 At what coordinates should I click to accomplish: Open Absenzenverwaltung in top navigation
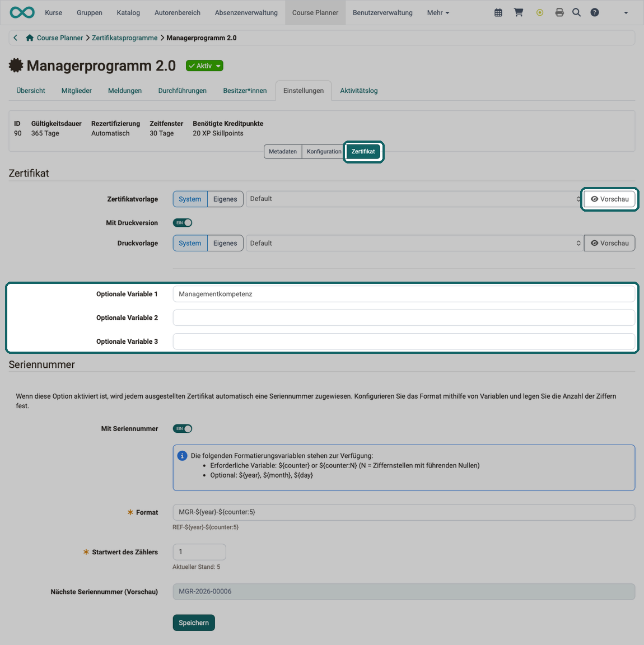(x=246, y=13)
